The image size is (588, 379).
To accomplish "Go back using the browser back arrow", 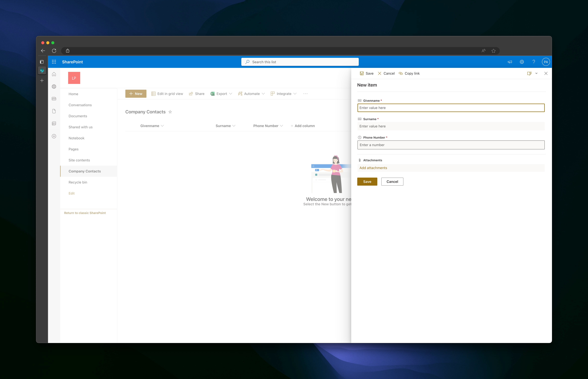I will (43, 51).
